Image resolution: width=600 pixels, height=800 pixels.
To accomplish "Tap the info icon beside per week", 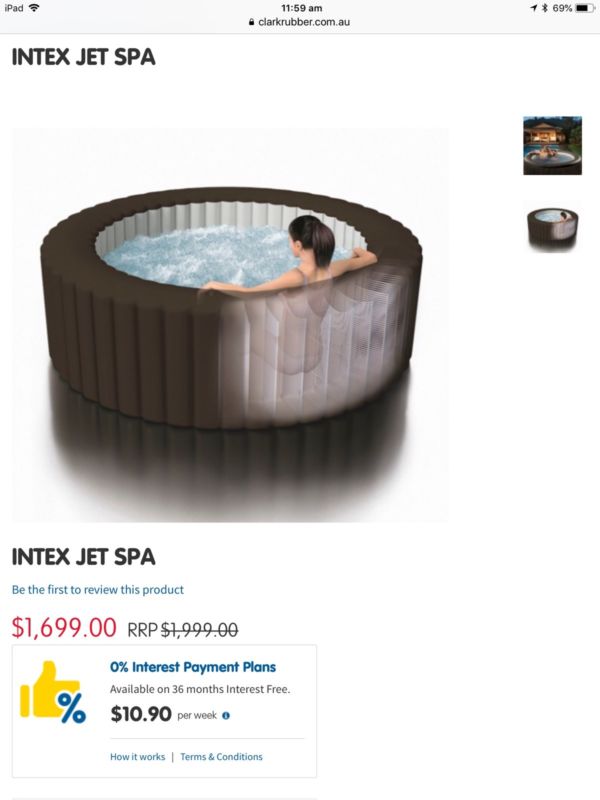I will coord(226,715).
